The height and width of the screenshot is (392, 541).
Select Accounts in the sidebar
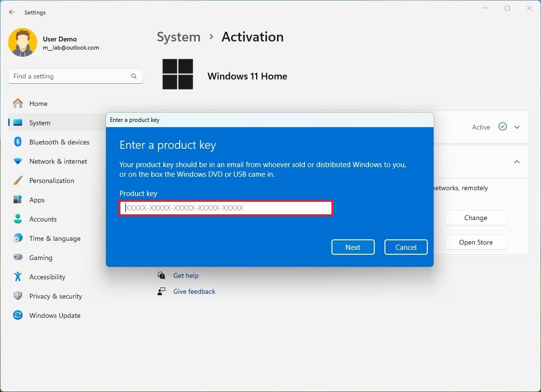[44, 219]
